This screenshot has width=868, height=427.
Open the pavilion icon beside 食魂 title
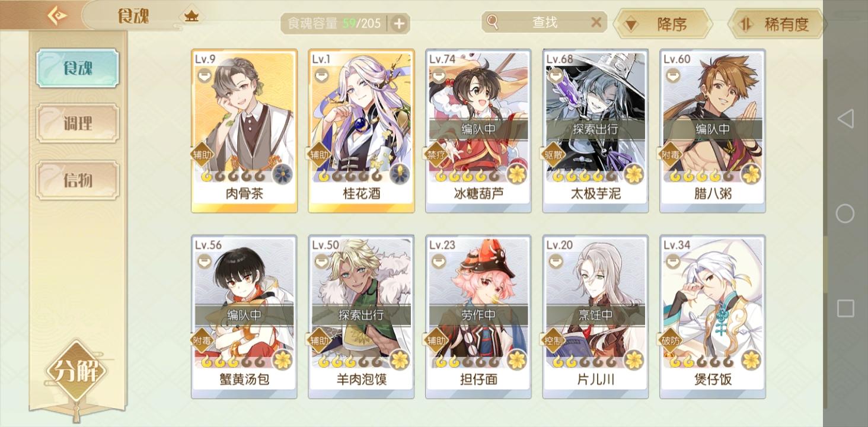tap(192, 17)
